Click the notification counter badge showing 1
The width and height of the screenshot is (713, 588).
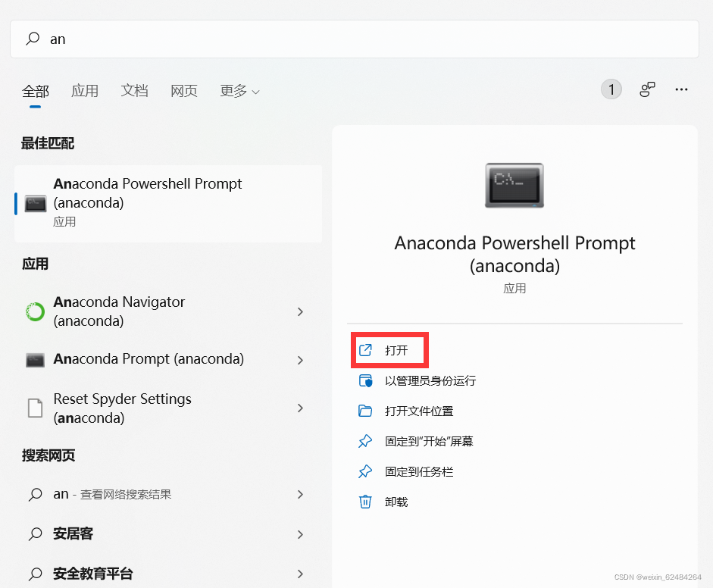pos(611,89)
